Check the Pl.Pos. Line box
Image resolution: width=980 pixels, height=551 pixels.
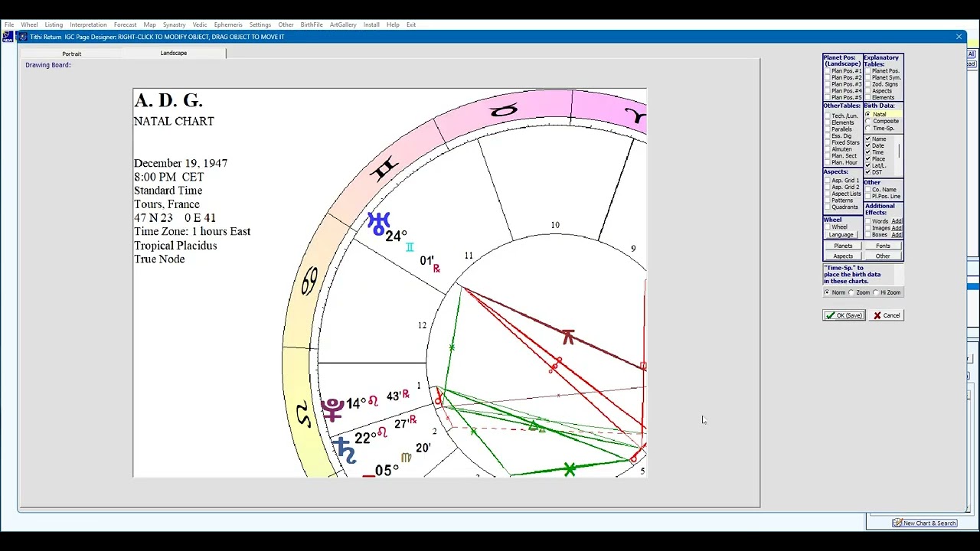(x=868, y=196)
